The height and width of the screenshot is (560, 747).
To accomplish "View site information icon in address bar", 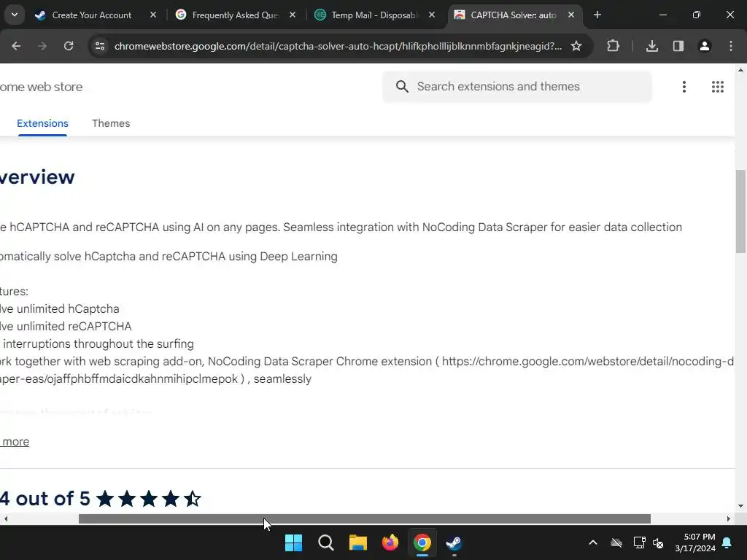I will tap(100, 46).
